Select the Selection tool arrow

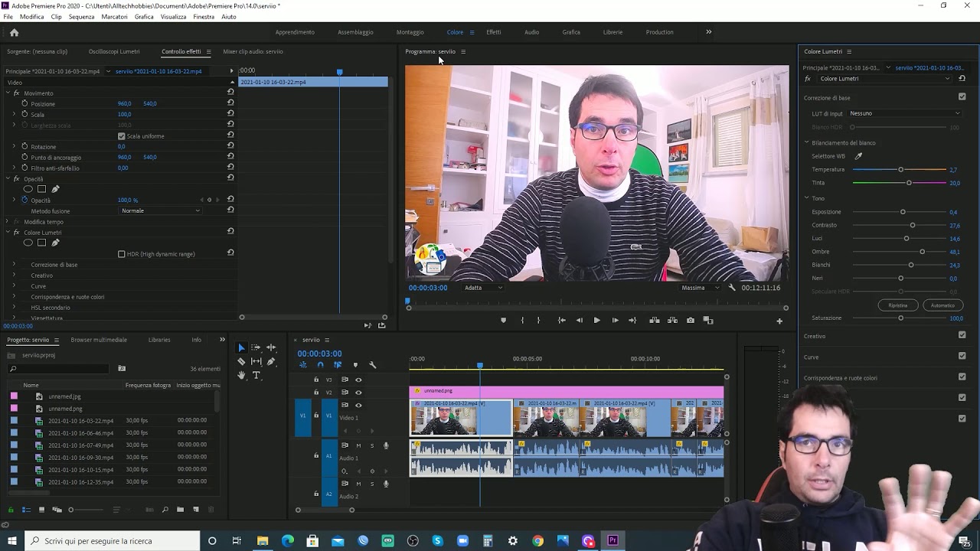(x=241, y=348)
